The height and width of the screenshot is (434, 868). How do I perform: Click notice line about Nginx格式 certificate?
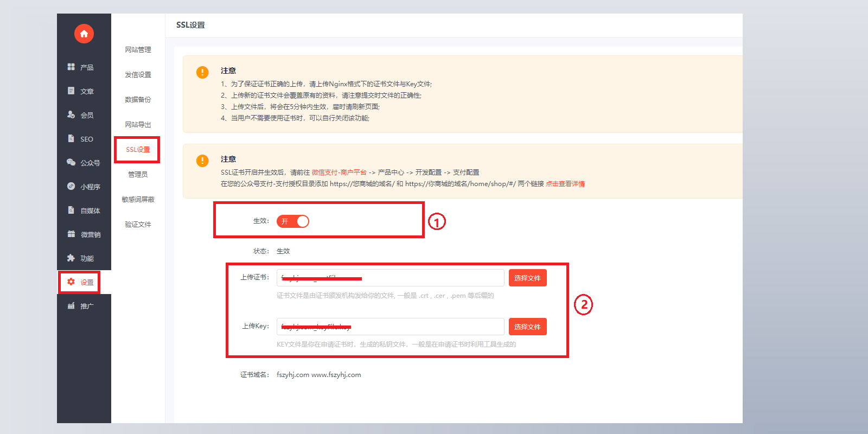pos(326,84)
